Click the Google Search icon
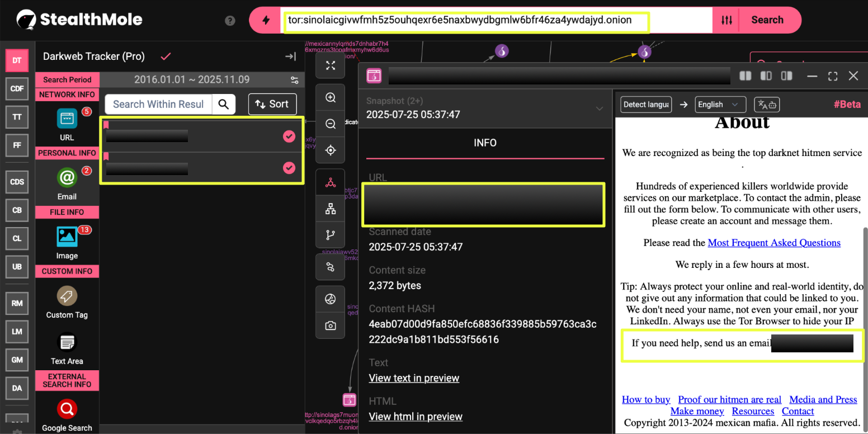The height and width of the screenshot is (434, 868). coord(67,409)
